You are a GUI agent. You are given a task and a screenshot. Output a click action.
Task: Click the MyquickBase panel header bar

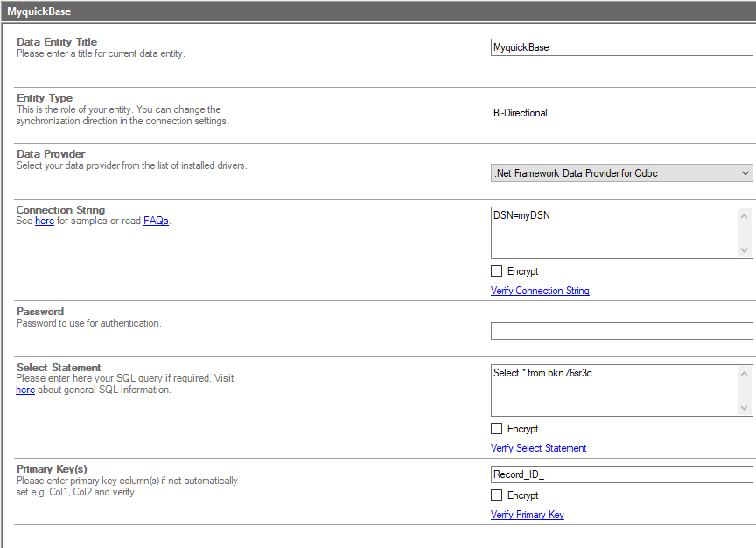tap(378, 12)
